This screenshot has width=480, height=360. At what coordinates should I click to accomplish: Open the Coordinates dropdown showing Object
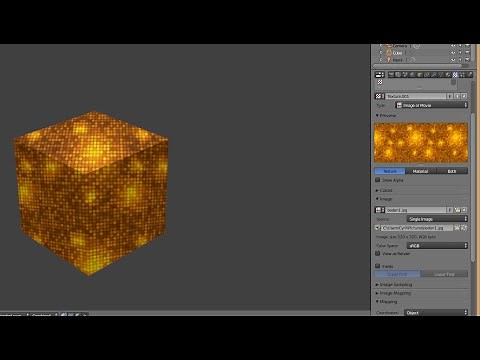tap(436, 313)
